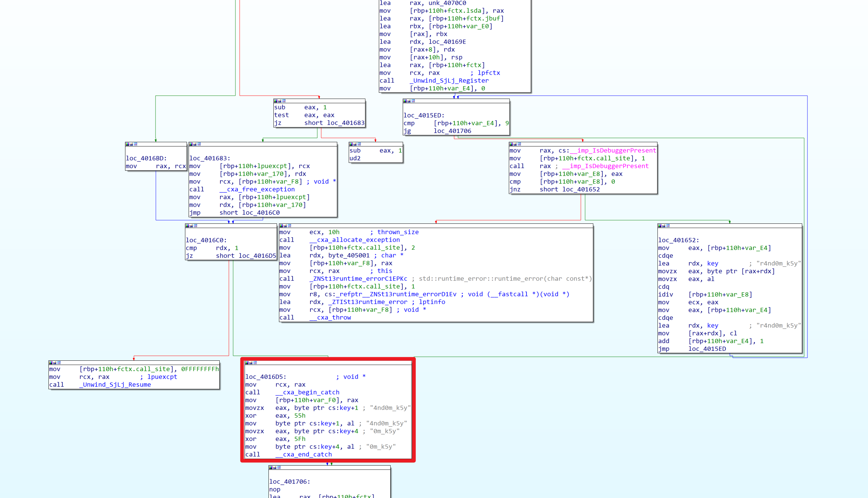Click pencil icon on loc_4016C0 node
This screenshot has width=868, height=498.
pyautogui.click(x=191, y=226)
